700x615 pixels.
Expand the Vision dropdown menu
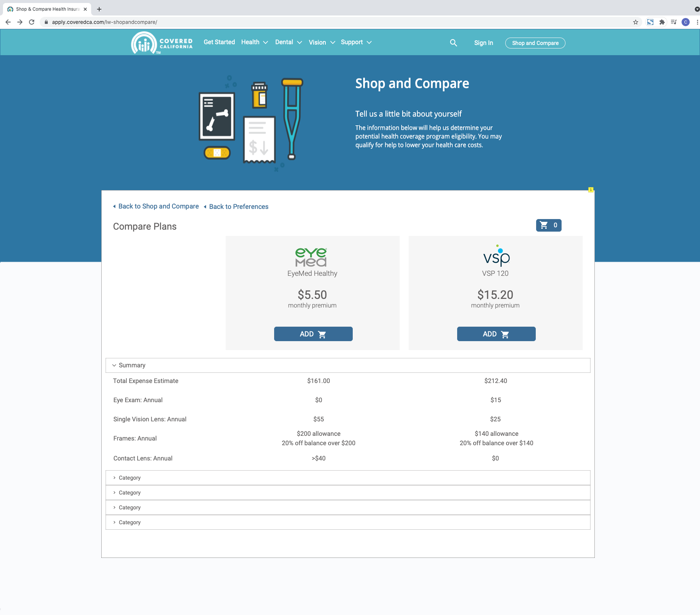pyautogui.click(x=321, y=42)
